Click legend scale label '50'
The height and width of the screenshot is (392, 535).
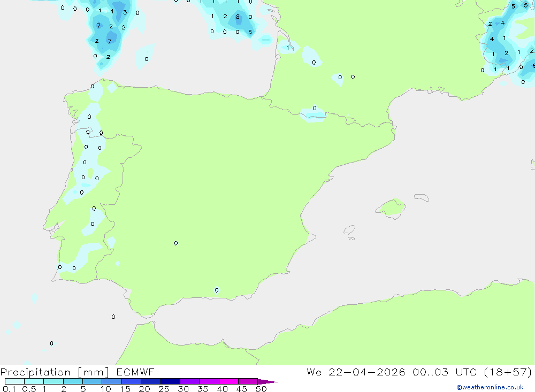coord(261,389)
